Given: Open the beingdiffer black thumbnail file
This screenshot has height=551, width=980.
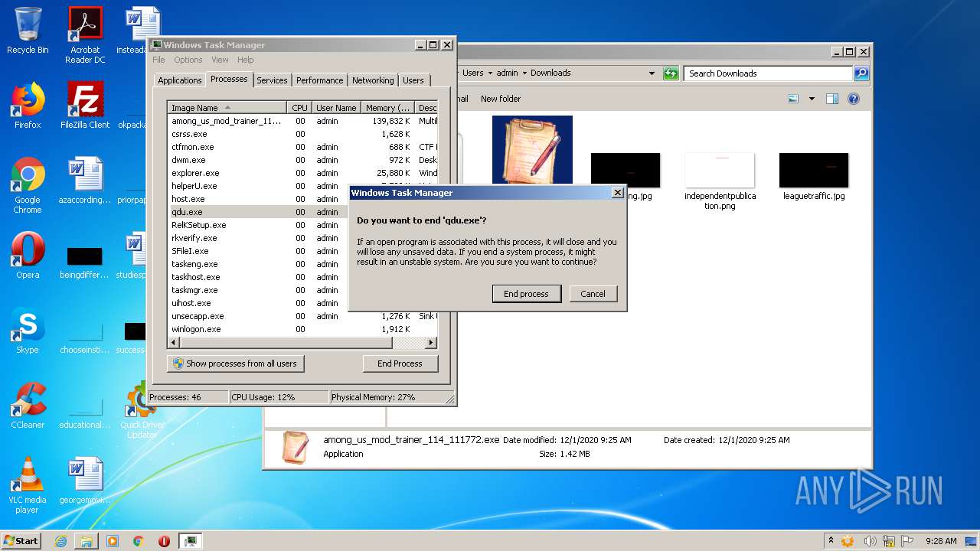Looking at the screenshot, I should [85, 262].
